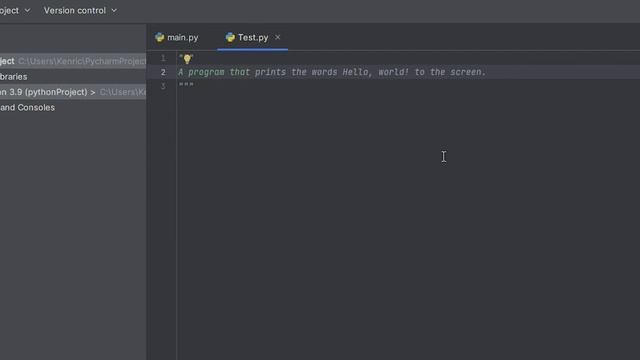Select the External Libraries tree row
Viewport: 640px width, 360px height.
[73, 77]
